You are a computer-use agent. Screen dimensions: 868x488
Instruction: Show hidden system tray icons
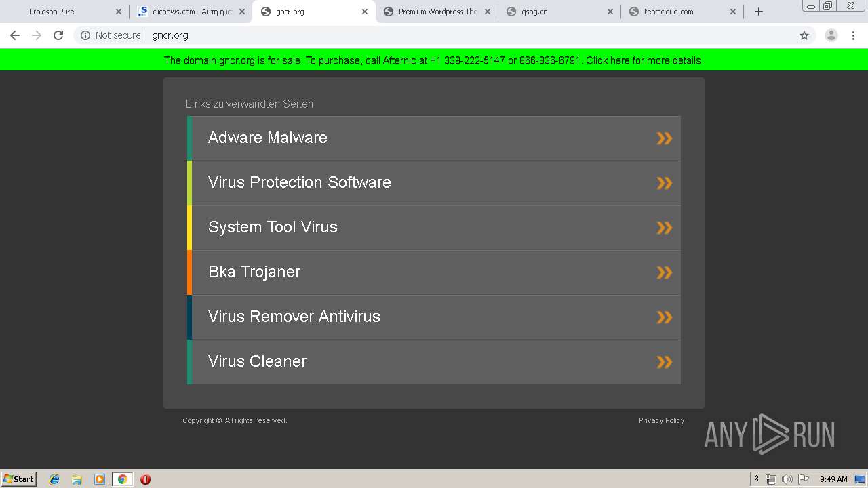click(x=757, y=479)
